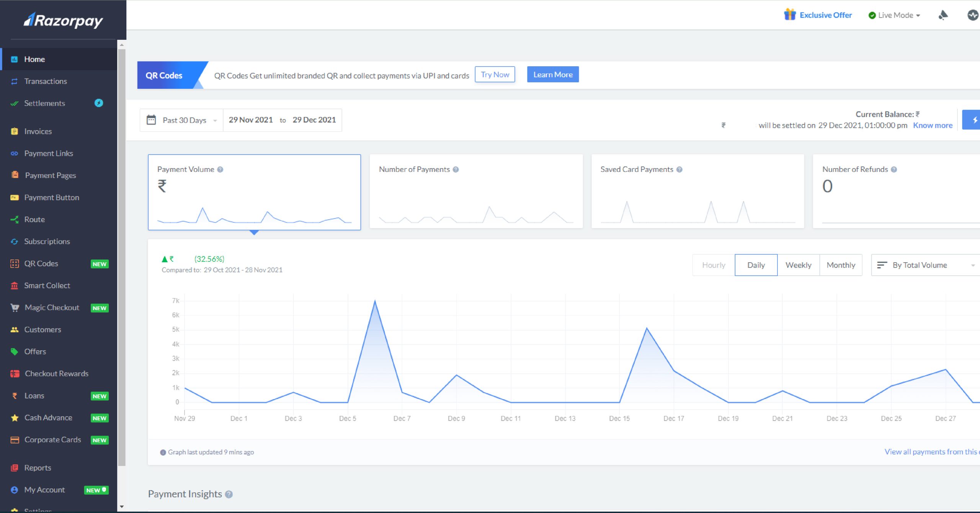Click the help icon next to Number of Payments
This screenshot has height=513, width=980.
click(456, 170)
